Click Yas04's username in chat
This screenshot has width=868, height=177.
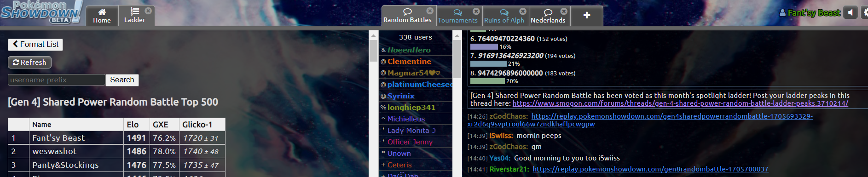point(500,158)
